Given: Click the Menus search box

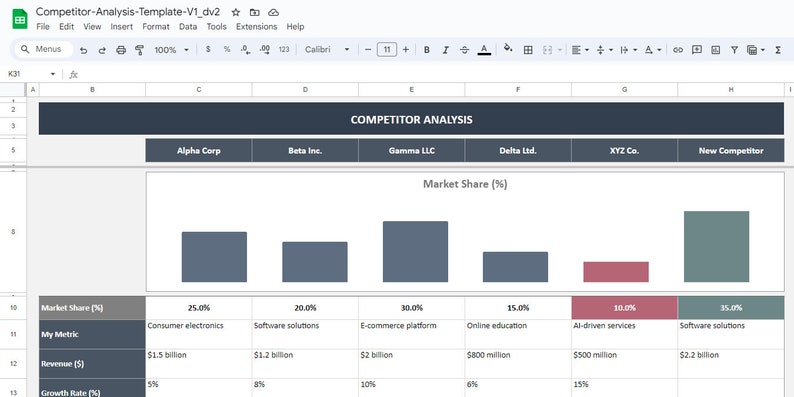Looking at the screenshot, I should pyautogui.click(x=44, y=49).
